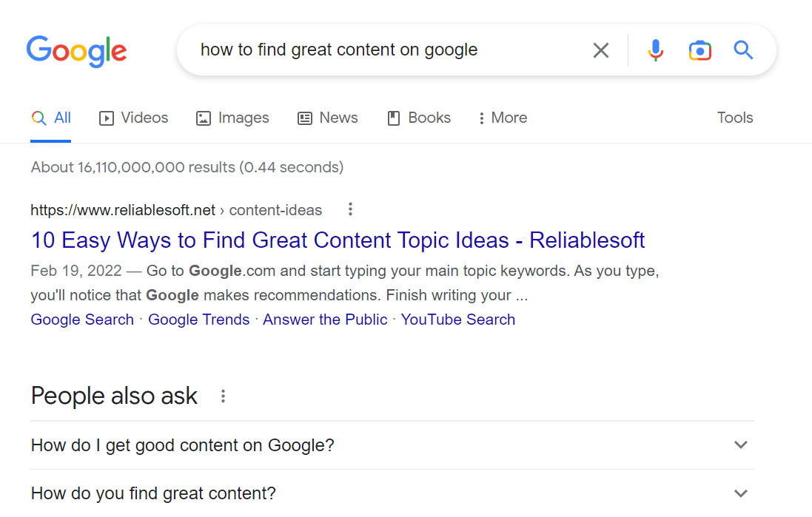Open the Google Search sitelink

pyautogui.click(x=82, y=320)
